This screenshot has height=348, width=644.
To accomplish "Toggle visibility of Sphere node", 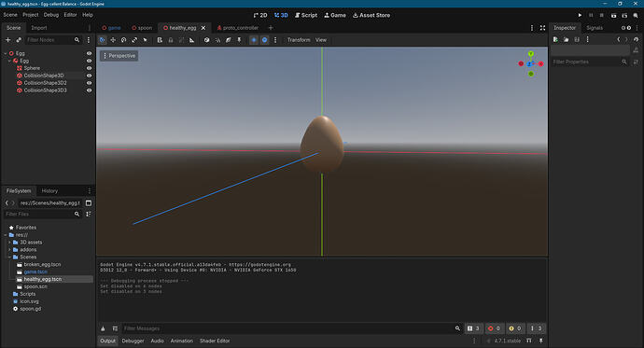I will point(89,68).
